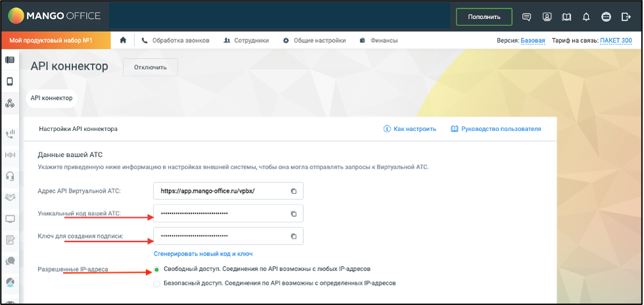
Task: Open the Руководство пользователя link
Action: (x=496, y=129)
